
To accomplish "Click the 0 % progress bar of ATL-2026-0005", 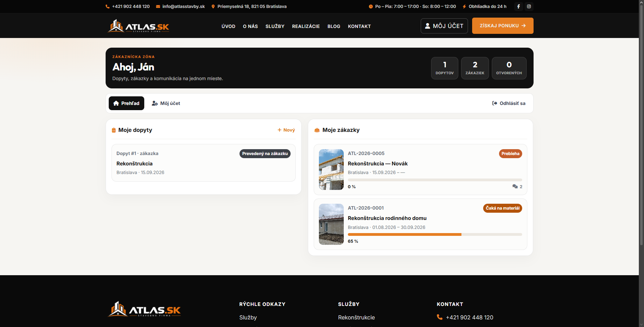I will [435, 180].
